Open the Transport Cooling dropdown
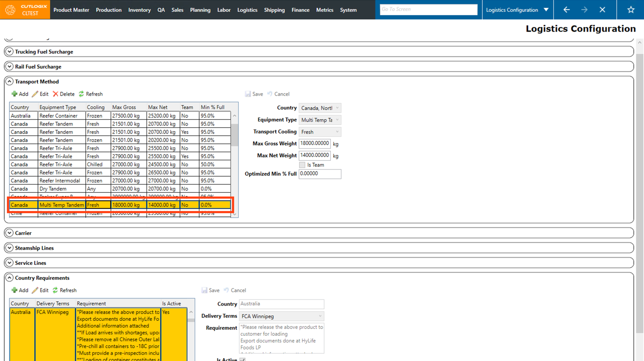 337,132
